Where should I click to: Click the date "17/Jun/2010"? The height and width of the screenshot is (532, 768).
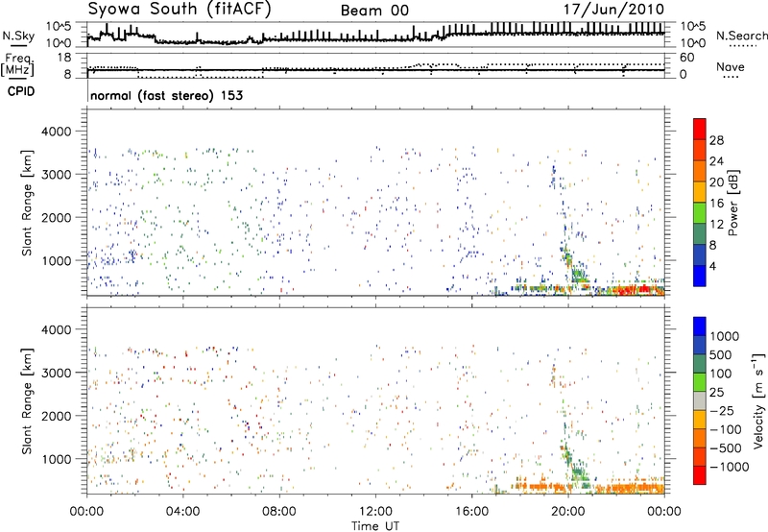613,10
